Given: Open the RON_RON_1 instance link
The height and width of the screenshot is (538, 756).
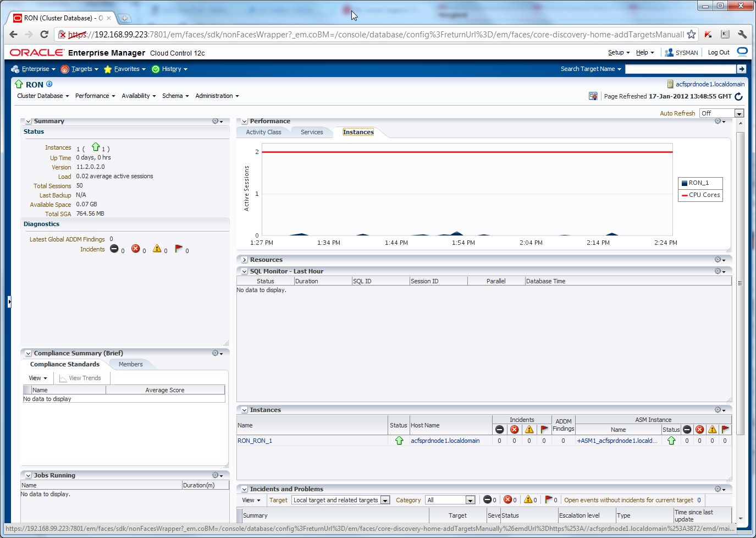Looking at the screenshot, I should pyautogui.click(x=255, y=441).
